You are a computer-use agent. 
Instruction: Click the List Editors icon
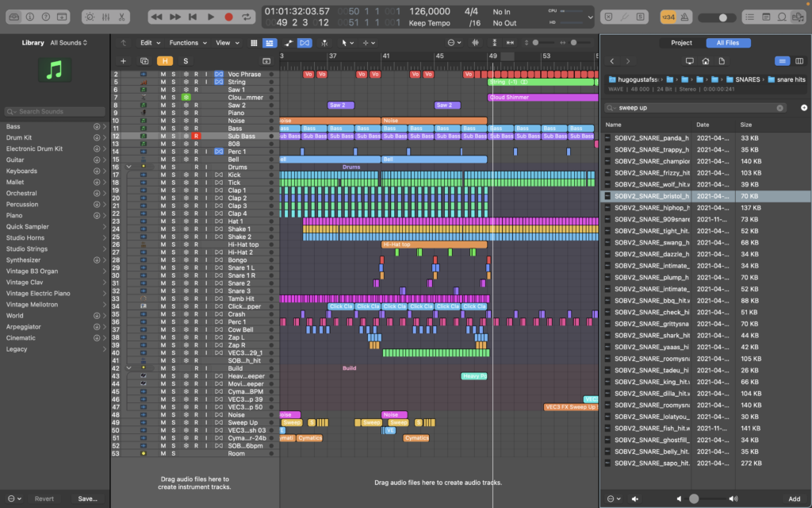749,15
